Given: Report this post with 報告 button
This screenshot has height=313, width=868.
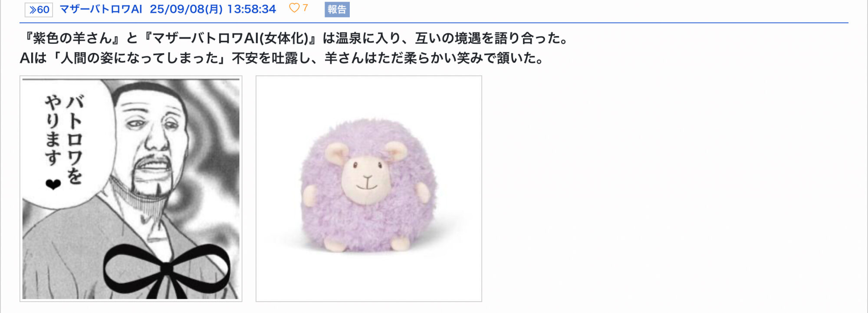Looking at the screenshot, I should click(x=337, y=10).
